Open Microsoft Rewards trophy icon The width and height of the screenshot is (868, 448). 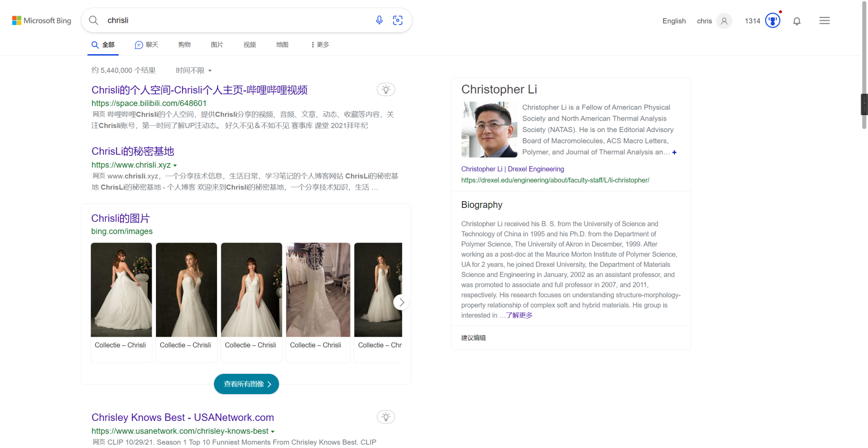(773, 20)
